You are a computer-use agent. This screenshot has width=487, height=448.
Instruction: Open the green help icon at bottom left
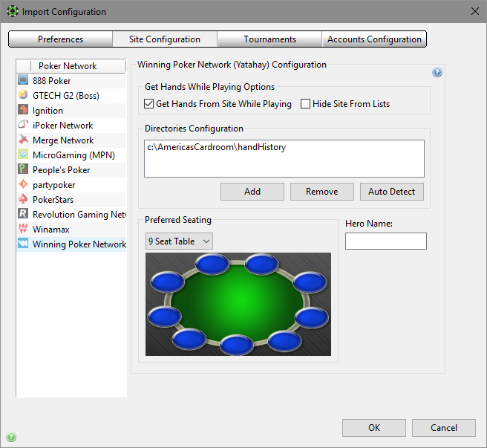[11, 437]
